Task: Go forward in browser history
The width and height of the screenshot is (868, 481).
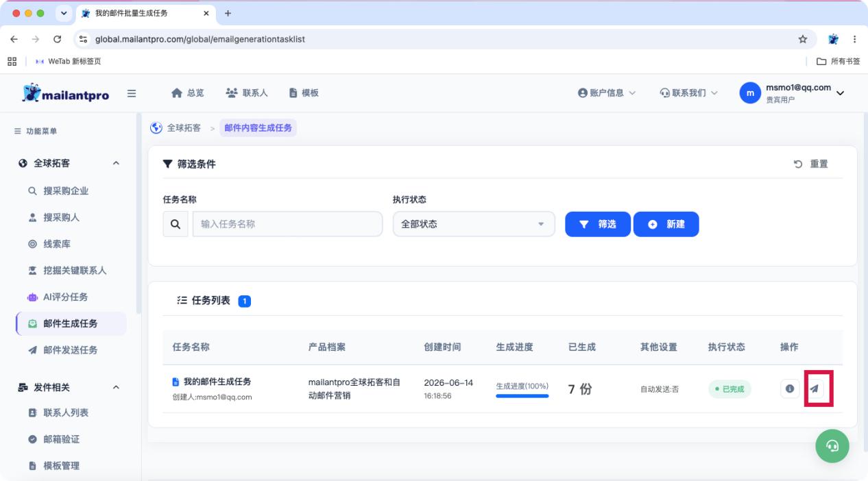Action: (x=36, y=39)
